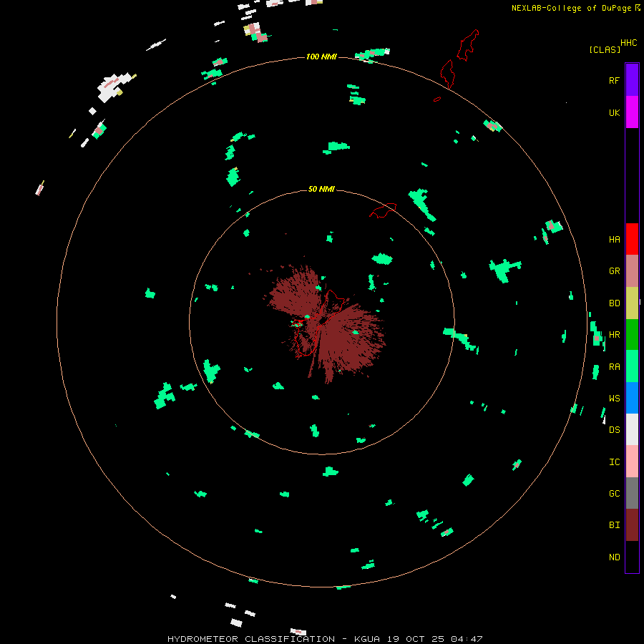Select the blue WS legend swatch
Screen dimensions: 644x644
coord(632,398)
